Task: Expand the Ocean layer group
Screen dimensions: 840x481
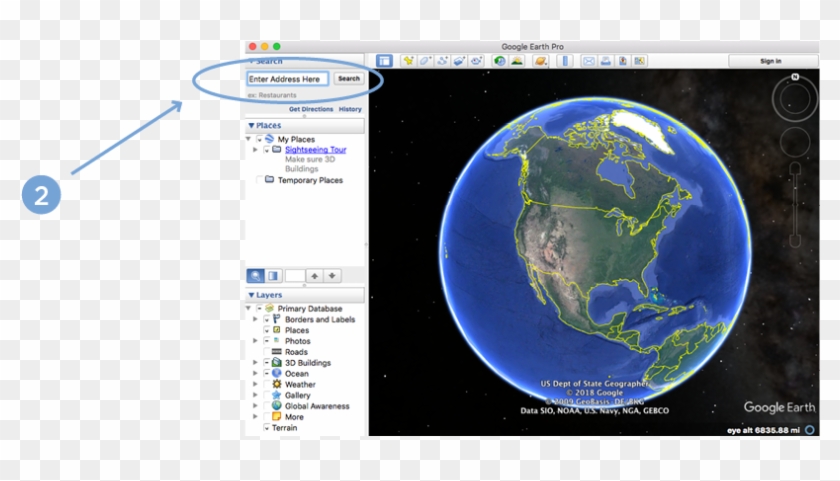Action: [x=256, y=373]
